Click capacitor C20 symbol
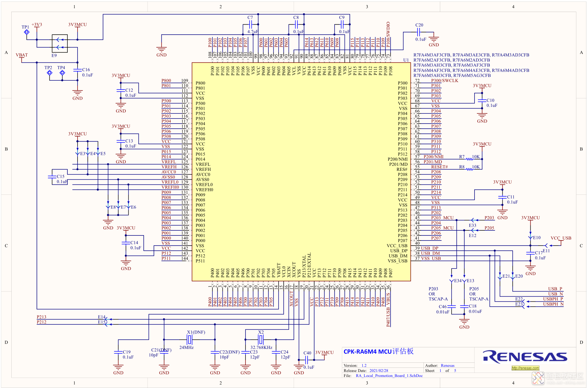Image resolution: width=588 pixels, height=388 pixels. pyautogui.click(x=418, y=32)
